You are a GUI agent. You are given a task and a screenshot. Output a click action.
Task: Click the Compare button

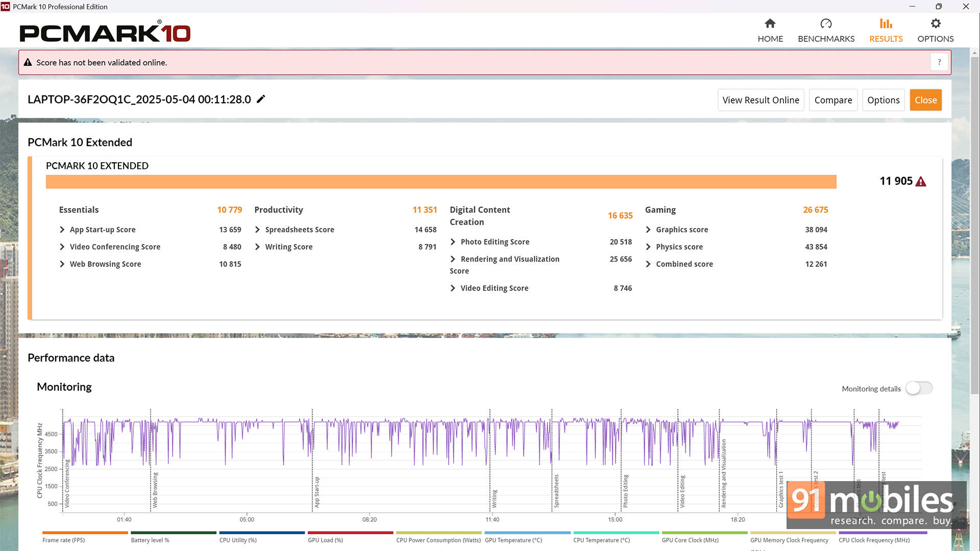pyautogui.click(x=833, y=100)
